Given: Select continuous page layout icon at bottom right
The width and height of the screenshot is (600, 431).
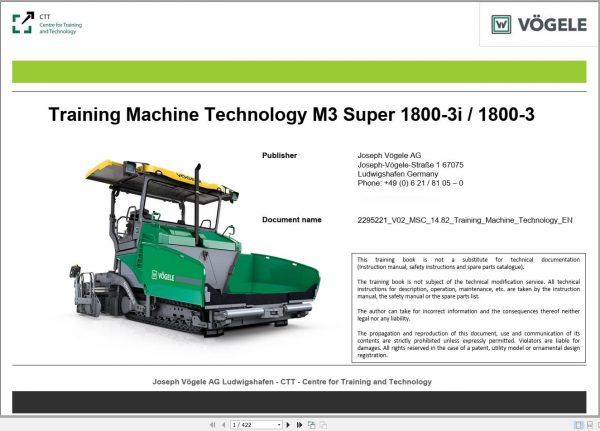Looking at the screenshot, I should coord(590,424).
